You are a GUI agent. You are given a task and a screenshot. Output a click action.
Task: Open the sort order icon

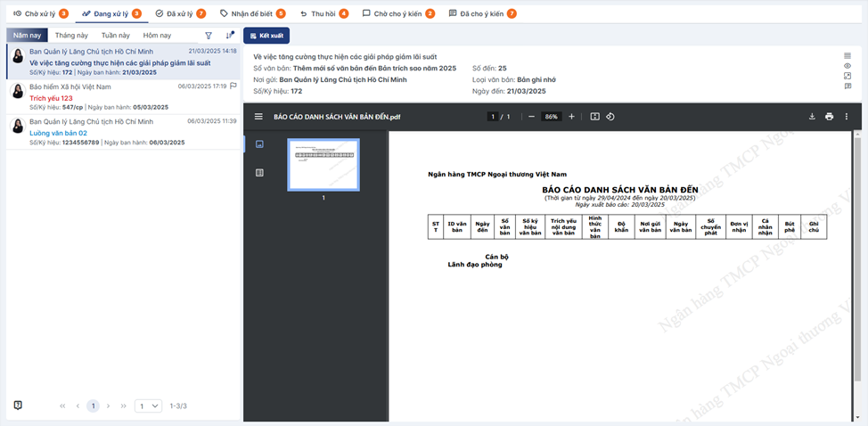coord(230,36)
